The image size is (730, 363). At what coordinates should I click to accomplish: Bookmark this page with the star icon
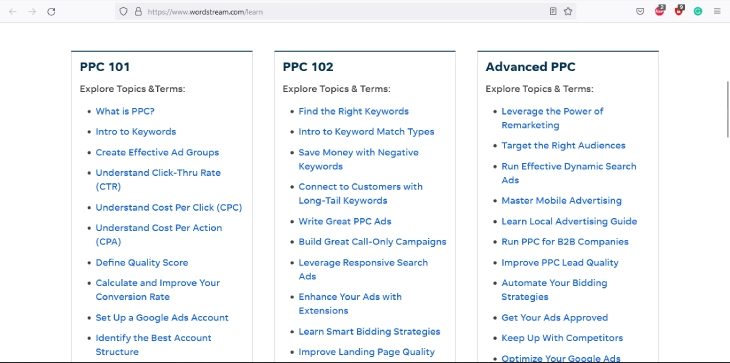[568, 12]
